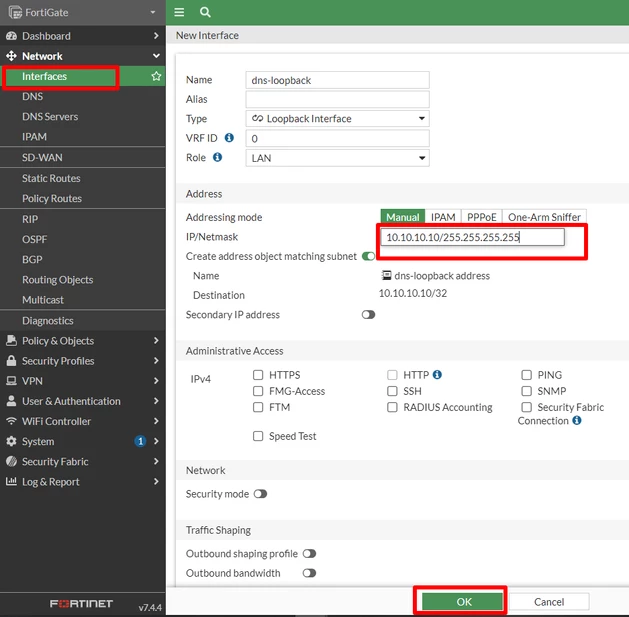Viewport: 629px width, 617px height.
Task: Click the IP/Netmask input field
Action: (x=472, y=237)
